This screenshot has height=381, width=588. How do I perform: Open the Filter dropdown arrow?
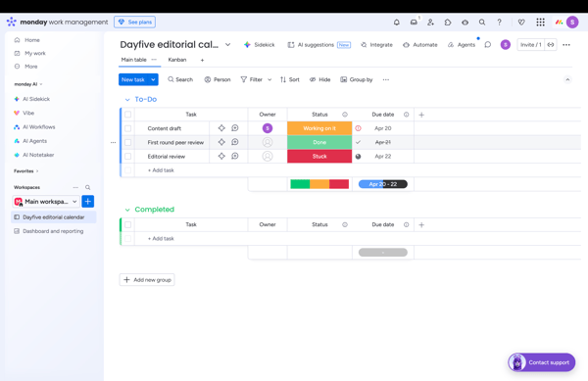tap(269, 79)
